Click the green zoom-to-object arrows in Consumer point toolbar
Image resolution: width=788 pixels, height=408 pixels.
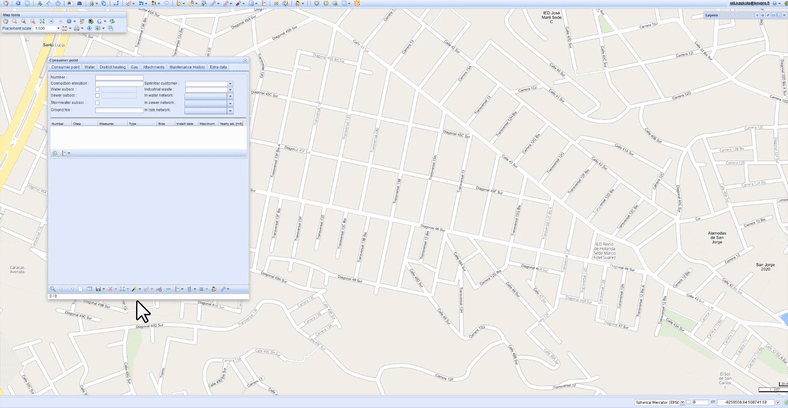click(122, 289)
